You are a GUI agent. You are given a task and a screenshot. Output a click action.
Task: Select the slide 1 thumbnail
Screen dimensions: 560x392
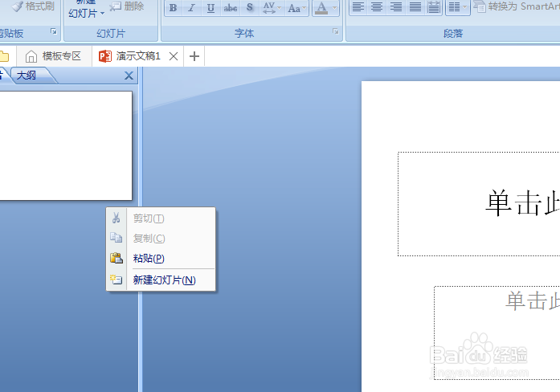(66, 145)
